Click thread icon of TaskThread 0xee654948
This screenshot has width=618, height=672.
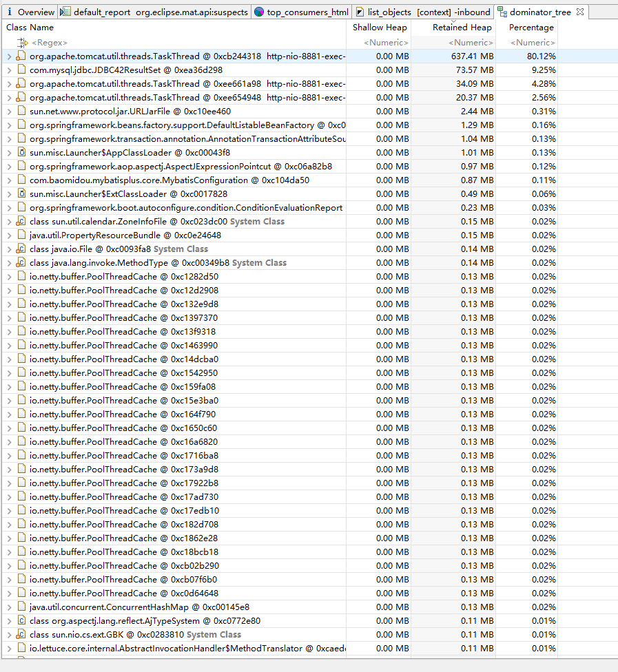click(21, 97)
